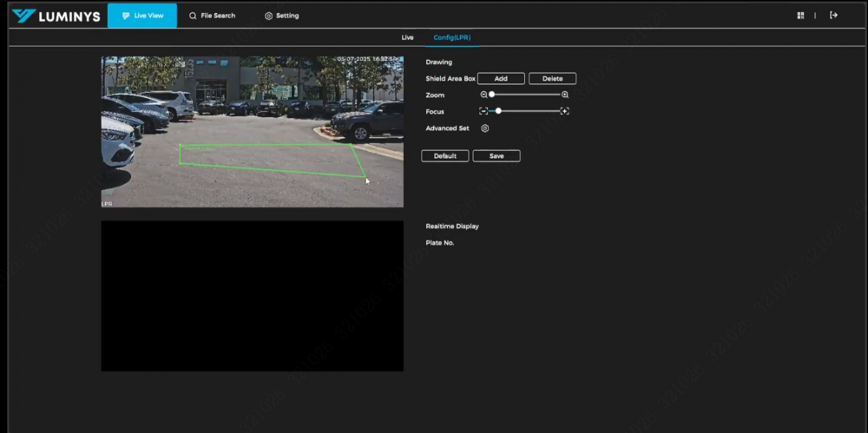Click the Focus slider handle
868x433 pixels.
coord(498,111)
